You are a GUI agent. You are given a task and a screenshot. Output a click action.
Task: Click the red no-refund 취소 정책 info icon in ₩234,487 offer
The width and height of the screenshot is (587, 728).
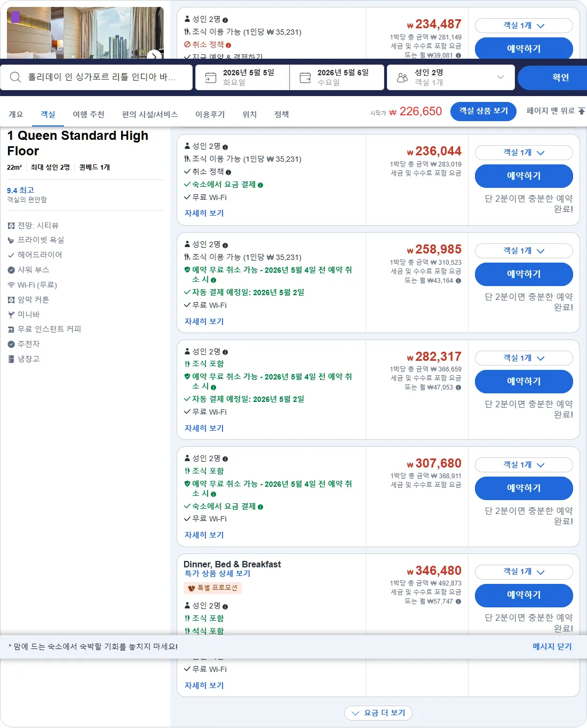click(x=228, y=45)
